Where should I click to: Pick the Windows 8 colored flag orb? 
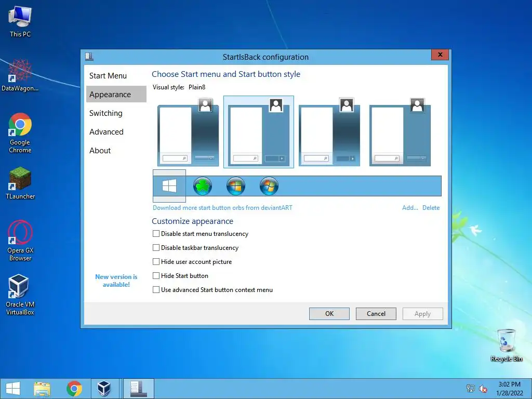(236, 186)
